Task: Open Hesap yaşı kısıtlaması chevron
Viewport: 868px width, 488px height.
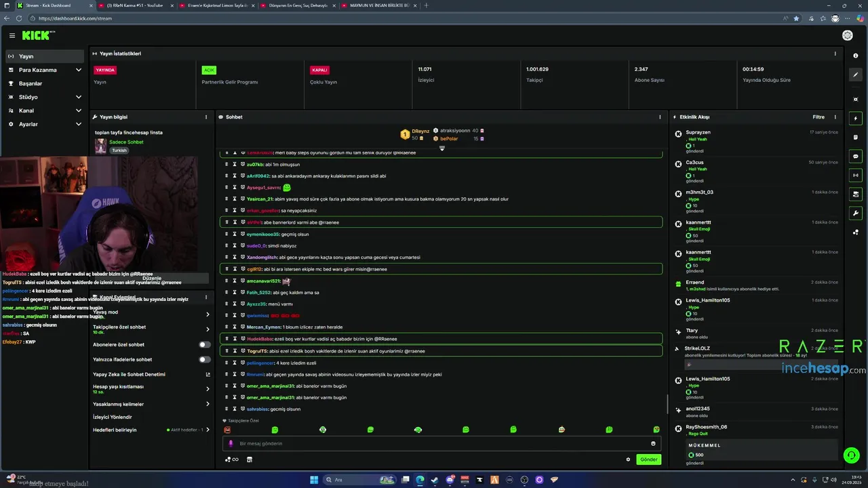Action: [208, 388]
